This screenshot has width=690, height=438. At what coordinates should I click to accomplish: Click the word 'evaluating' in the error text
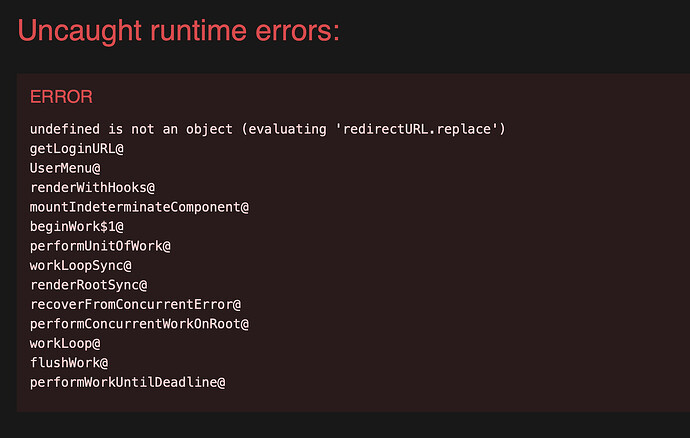(287, 129)
